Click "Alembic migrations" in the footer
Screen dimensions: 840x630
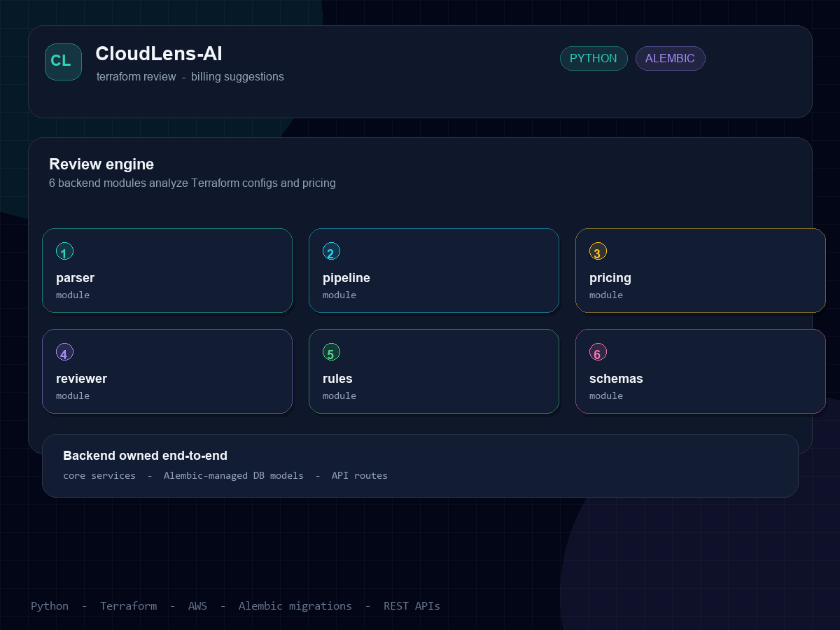(x=295, y=606)
